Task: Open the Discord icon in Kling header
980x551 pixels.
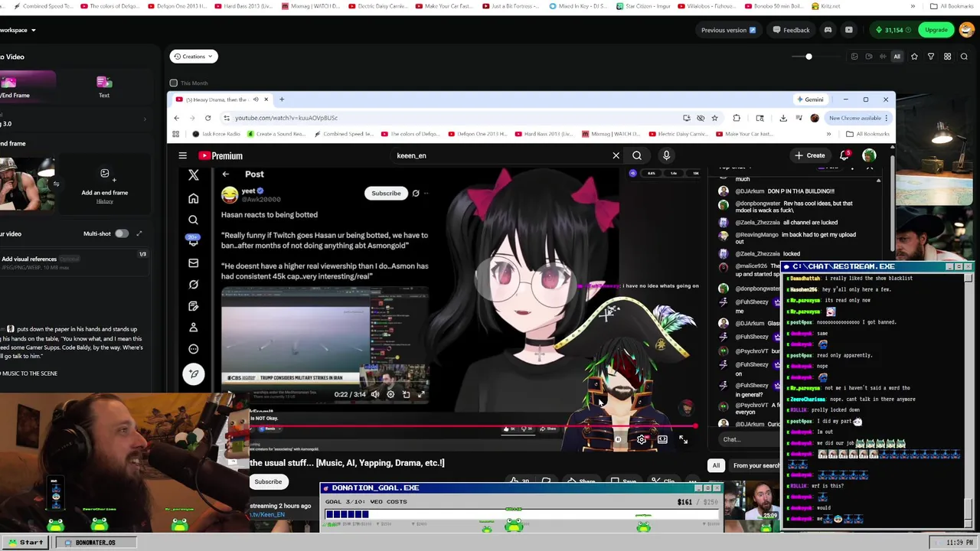Action: pyautogui.click(x=828, y=30)
